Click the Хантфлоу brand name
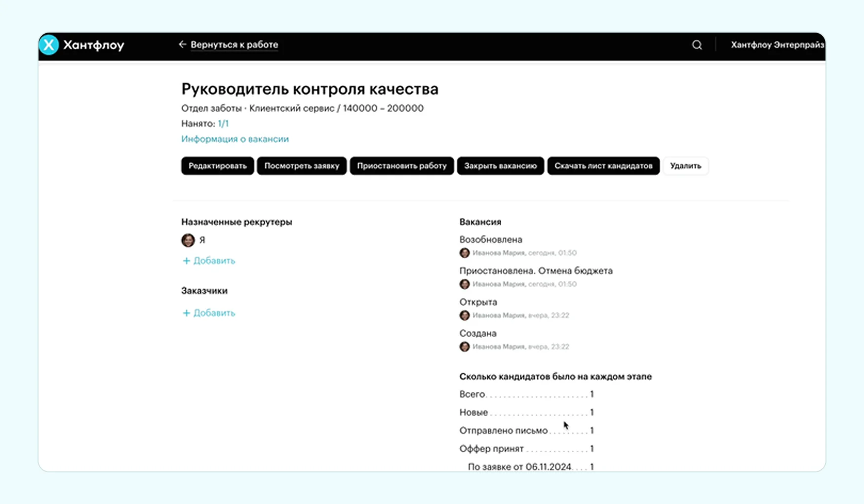Screen dimensions: 864x504 click(x=94, y=45)
